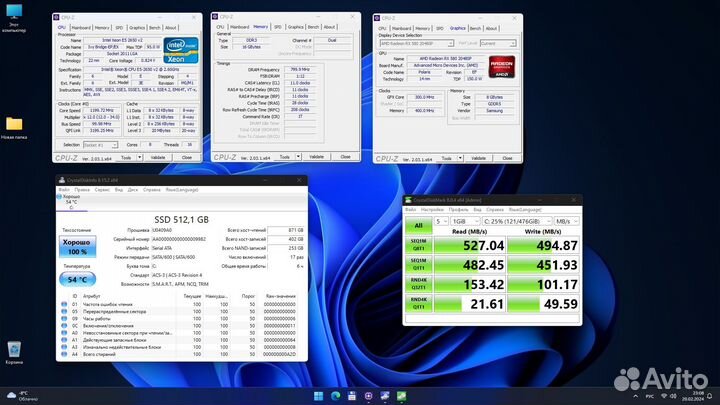Expand Tools arrow in the CPU-Z Memory-tab window
This screenshot has width=720, height=405.
coord(298,157)
